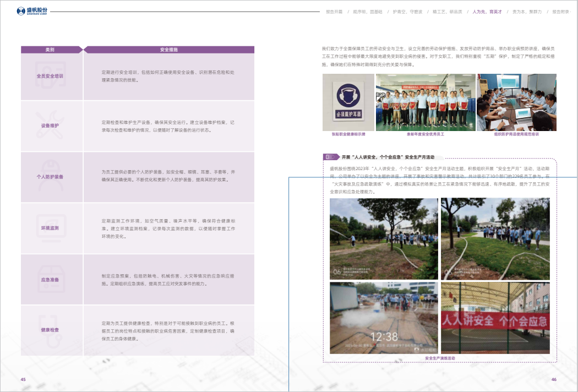Click the 盛帆股份 company logo

(x=32, y=11)
